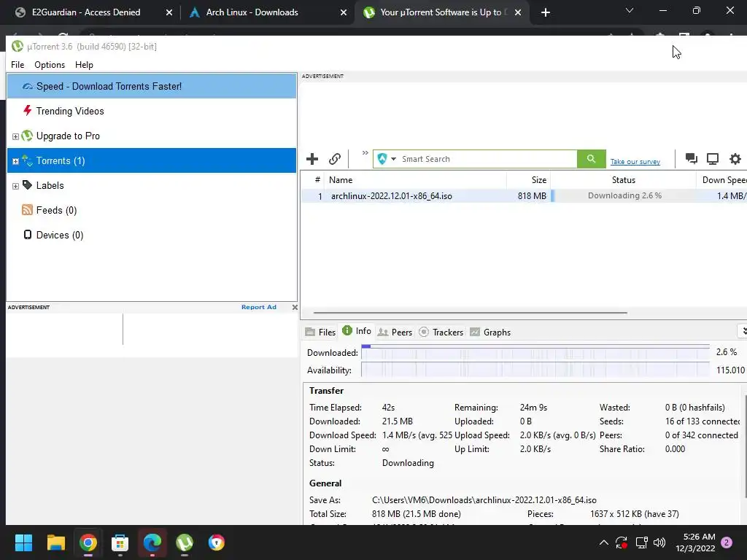The height and width of the screenshot is (560, 747).
Task: Open the Help menu
Action: [84, 65]
